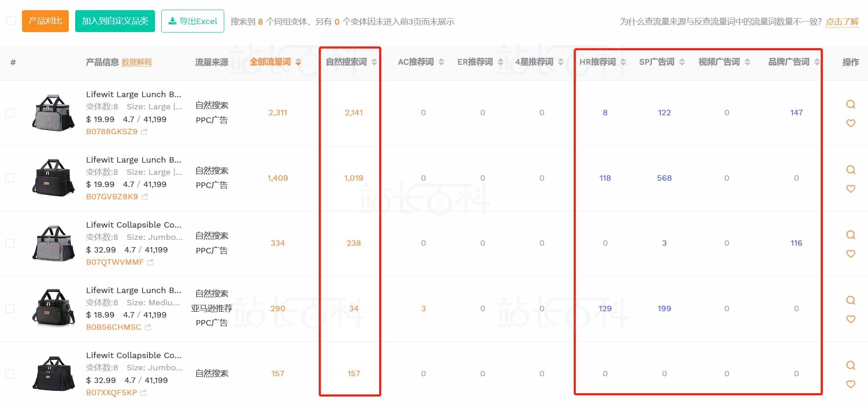Click the magnifier icon on the last B07XXQF5KP row
This screenshot has width=868, height=405.
(x=850, y=365)
